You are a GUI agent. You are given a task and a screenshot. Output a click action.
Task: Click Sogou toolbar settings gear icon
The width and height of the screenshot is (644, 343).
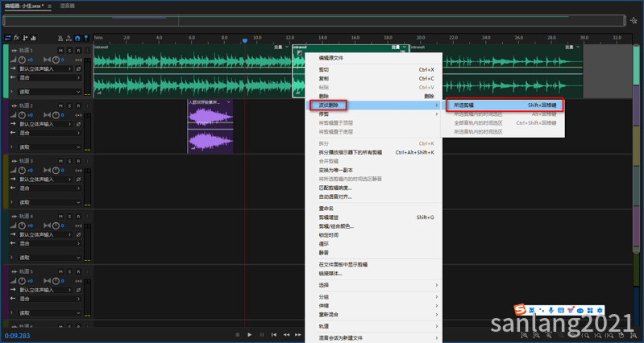point(600,311)
